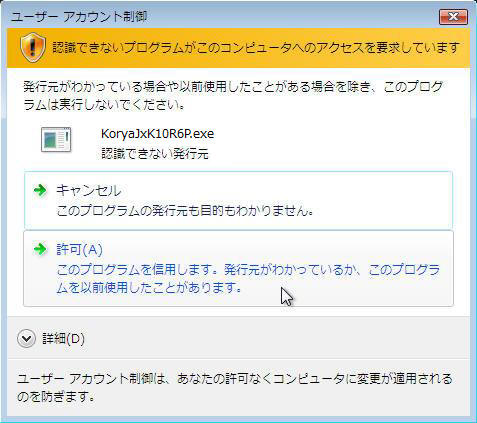Click the footer text about ユーザー アカウント制御

pyautogui.click(x=235, y=388)
